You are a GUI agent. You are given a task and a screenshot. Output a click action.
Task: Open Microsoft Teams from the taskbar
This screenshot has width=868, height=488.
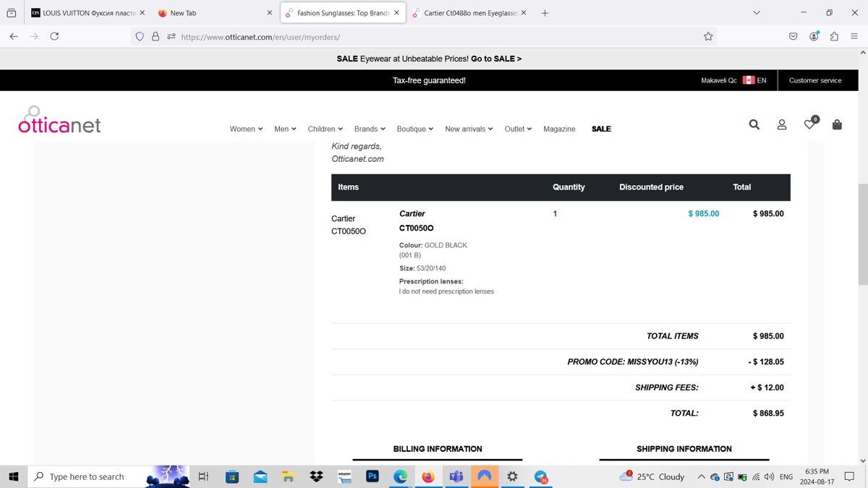[x=456, y=476]
